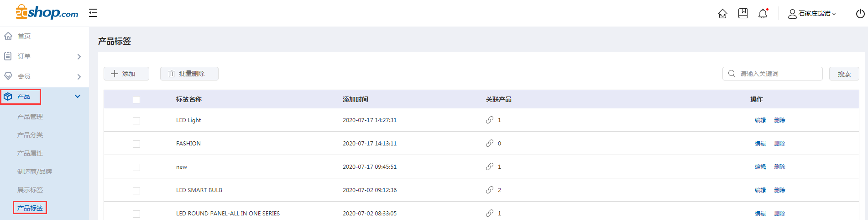
Task: Open the notifications bell icon
Action: [763, 13]
